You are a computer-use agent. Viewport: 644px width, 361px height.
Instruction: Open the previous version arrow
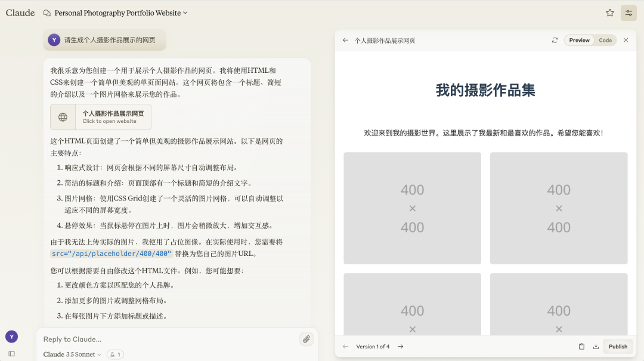tap(345, 346)
